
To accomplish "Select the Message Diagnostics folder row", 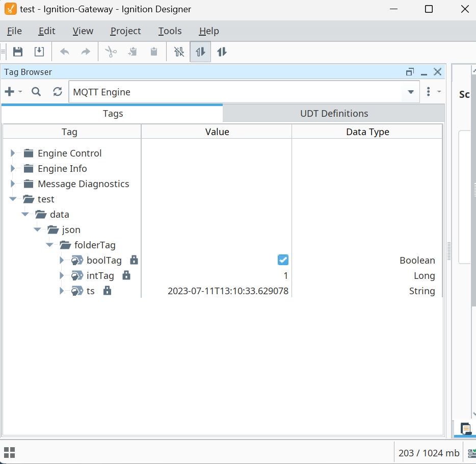I will (x=84, y=184).
